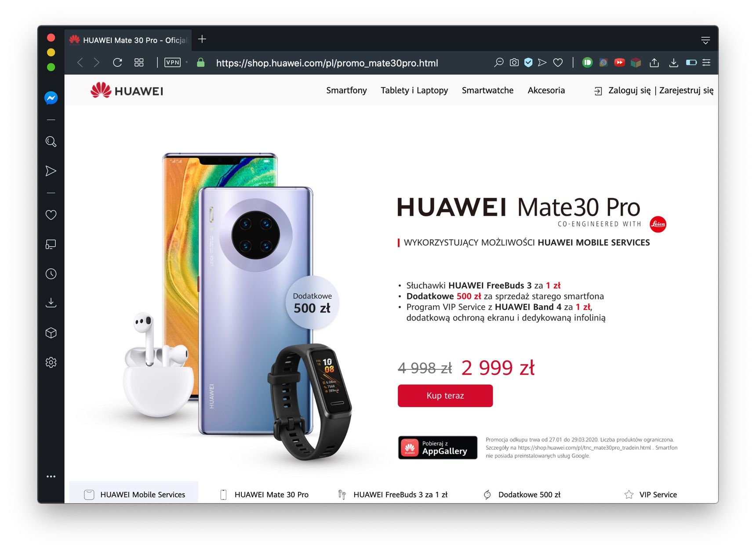Viewport: 756px width, 553px height.
Task: Toggle the ad blocker shield icon
Action: pos(528,62)
